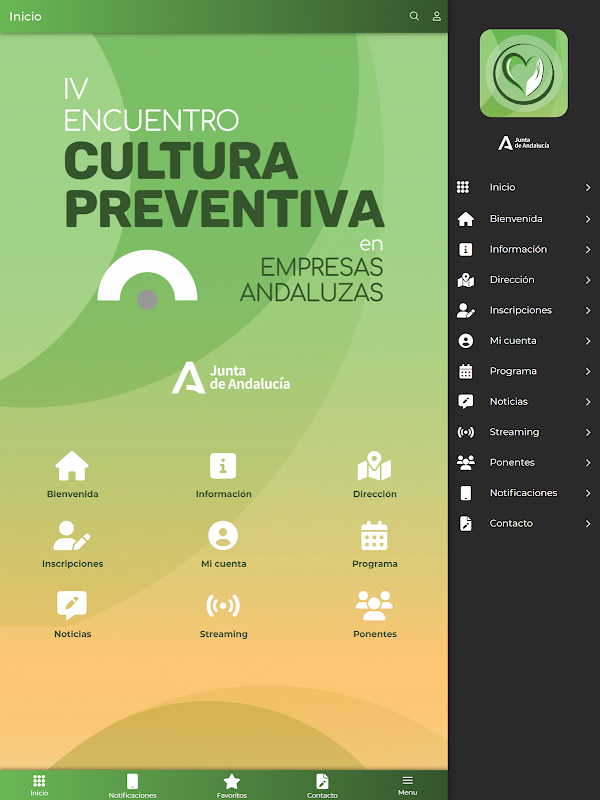Open the search magnifier in header
Viewport: 600px width, 800px height.
pyautogui.click(x=414, y=16)
